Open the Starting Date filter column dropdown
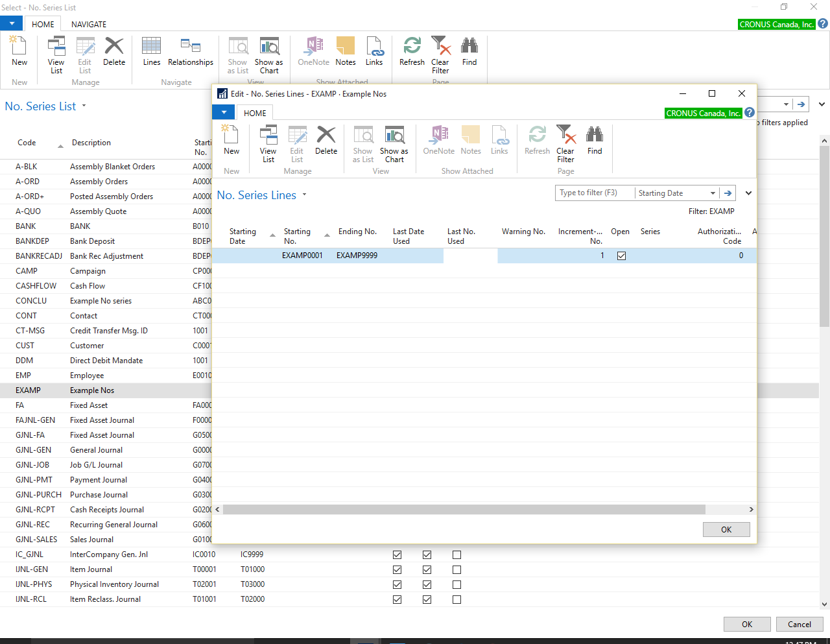The height and width of the screenshot is (644, 830). (x=713, y=193)
